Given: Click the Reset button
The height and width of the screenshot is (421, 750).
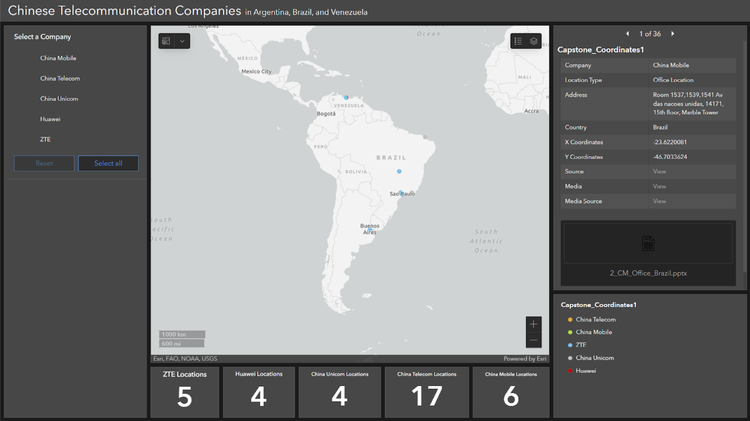Looking at the screenshot, I should coord(44,163).
